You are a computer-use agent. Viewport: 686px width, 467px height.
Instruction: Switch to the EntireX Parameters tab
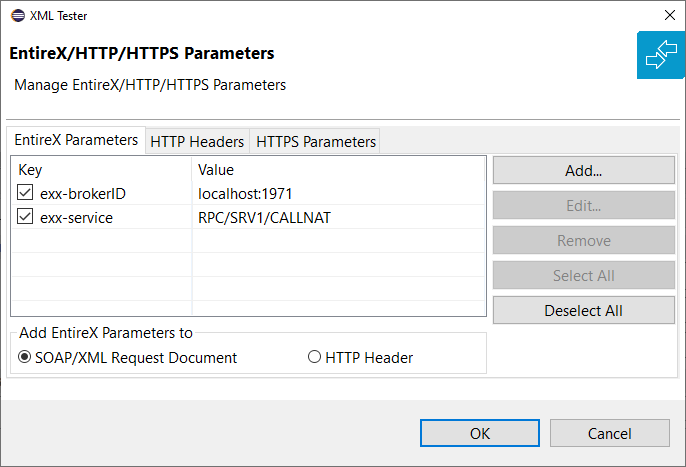(76, 140)
